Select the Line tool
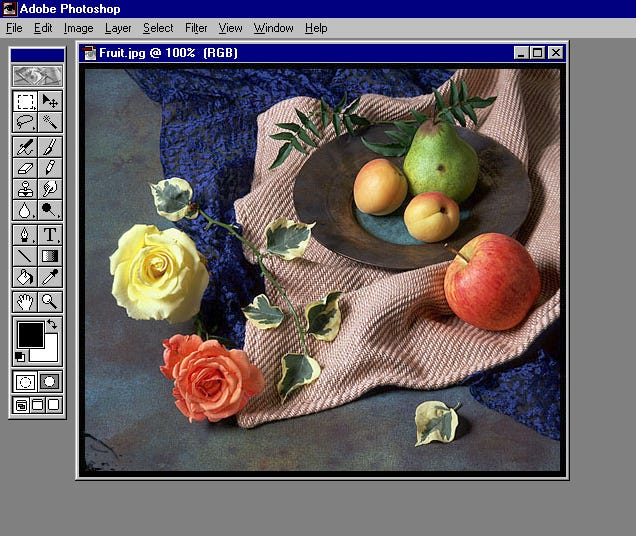The height and width of the screenshot is (536, 636). tap(25, 256)
